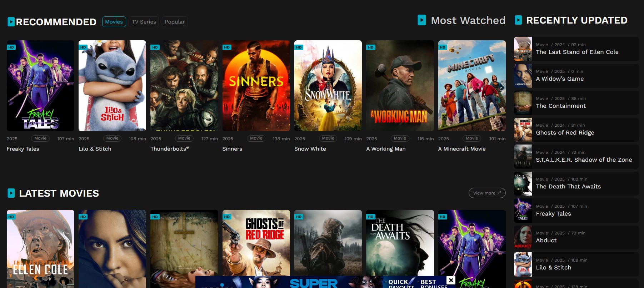644x288 pixels.
Task: Open the cross poster in Latest Movies
Action: [x=184, y=243]
